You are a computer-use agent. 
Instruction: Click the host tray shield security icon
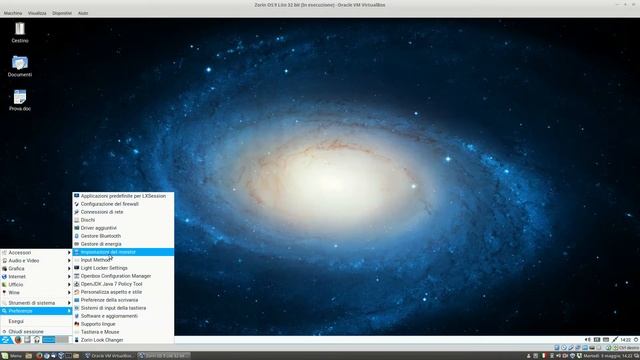(572, 356)
